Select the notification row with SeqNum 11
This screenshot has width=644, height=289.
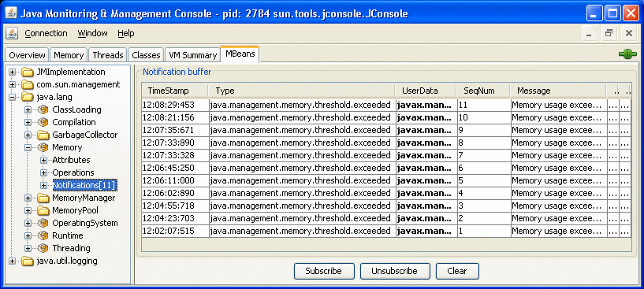pos(386,105)
